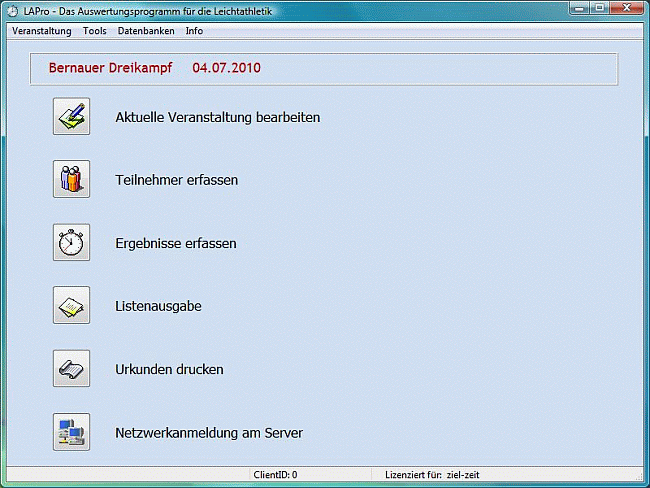The height and width of the screenshot is (488, 650).
Task: Open the Info menu
Action: tap(194, 31)
